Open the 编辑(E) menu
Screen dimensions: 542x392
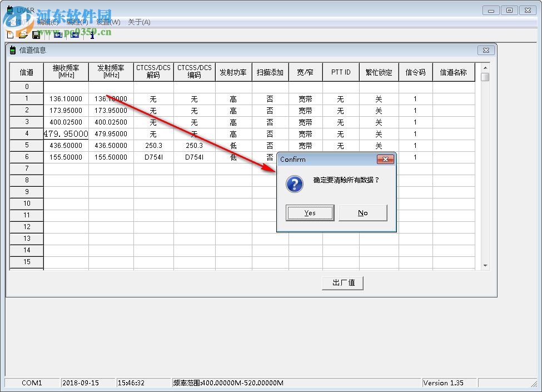point(48,22)
